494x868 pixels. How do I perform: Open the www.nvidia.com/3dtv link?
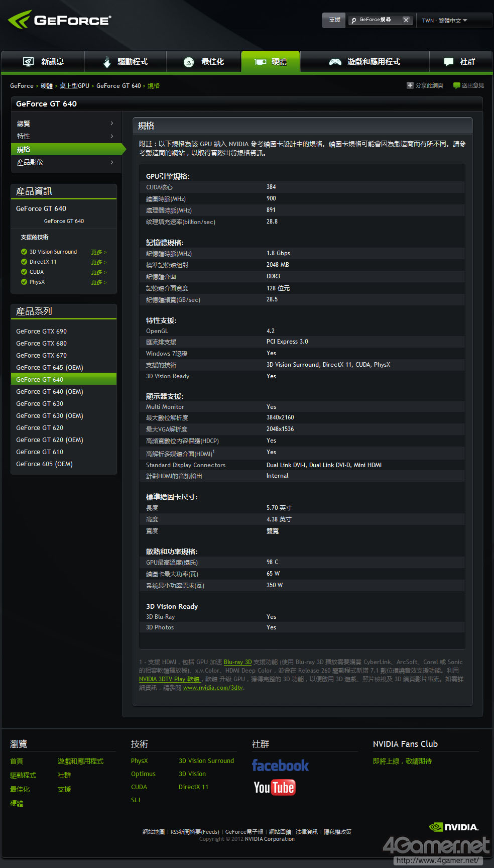(x=213, y=688)
